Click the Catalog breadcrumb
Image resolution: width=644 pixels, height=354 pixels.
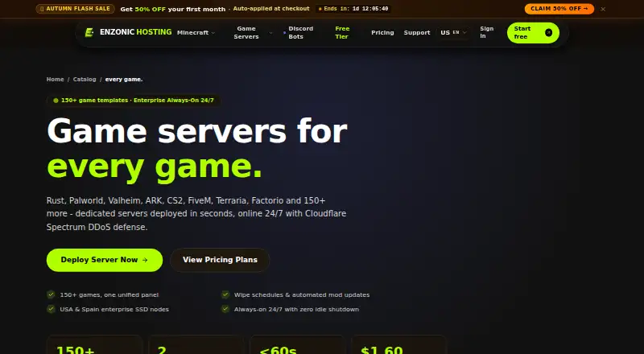coord(85,80)
